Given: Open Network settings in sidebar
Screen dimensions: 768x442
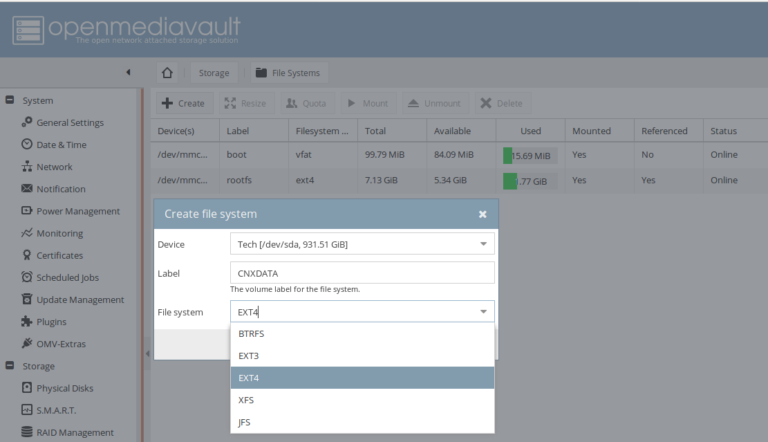Looking at the screenshot, I should click(54, 167).
